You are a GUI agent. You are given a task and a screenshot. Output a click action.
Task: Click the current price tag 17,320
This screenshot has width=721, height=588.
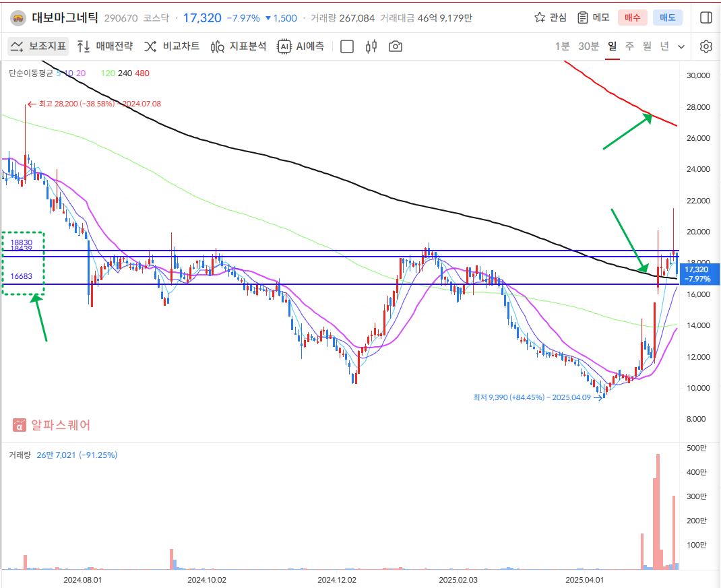click(x=698, y=274)
